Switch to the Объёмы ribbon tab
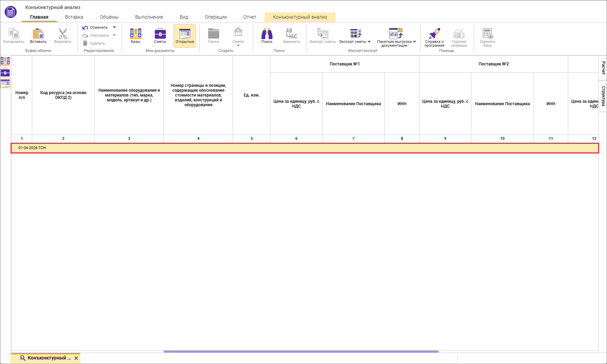 tap(109, 17)
